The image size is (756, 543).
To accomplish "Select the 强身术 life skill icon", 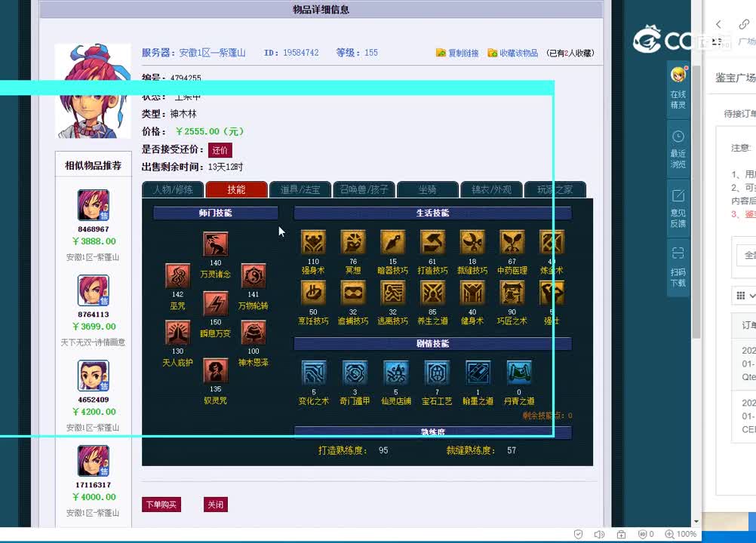I will point(313,242).
